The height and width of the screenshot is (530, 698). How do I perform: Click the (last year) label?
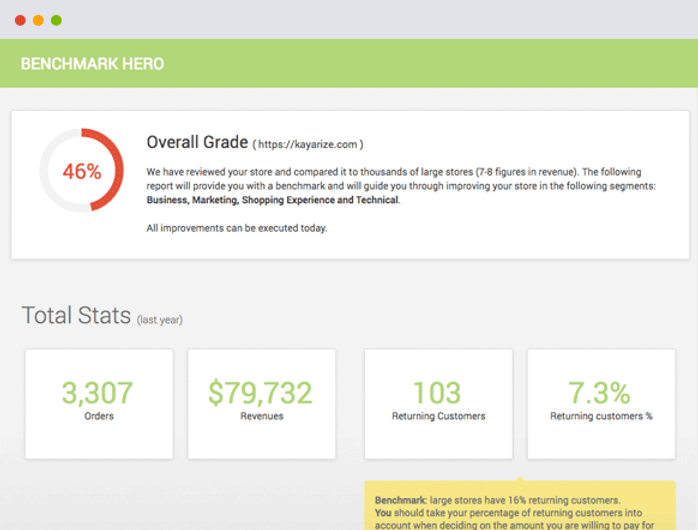pyautogui.click(x=160, y=320)
